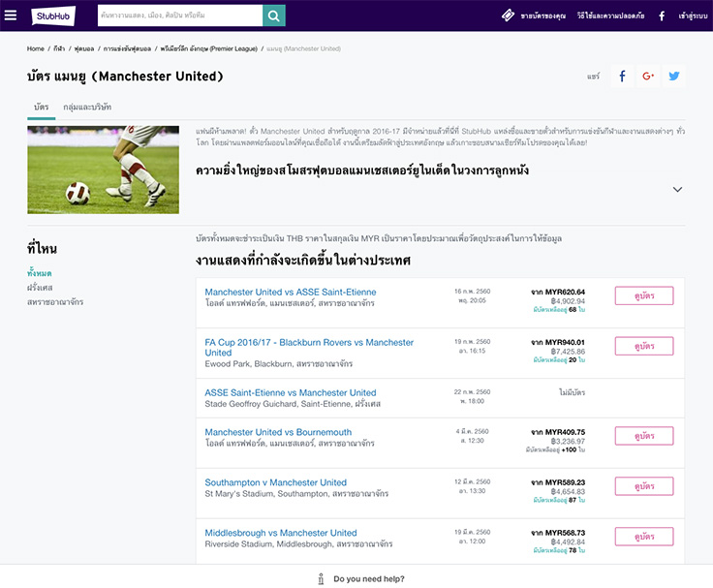Go to Premier League breadcrumb
The height and width of the screenshot is (588, 713).
click(208, 48)
